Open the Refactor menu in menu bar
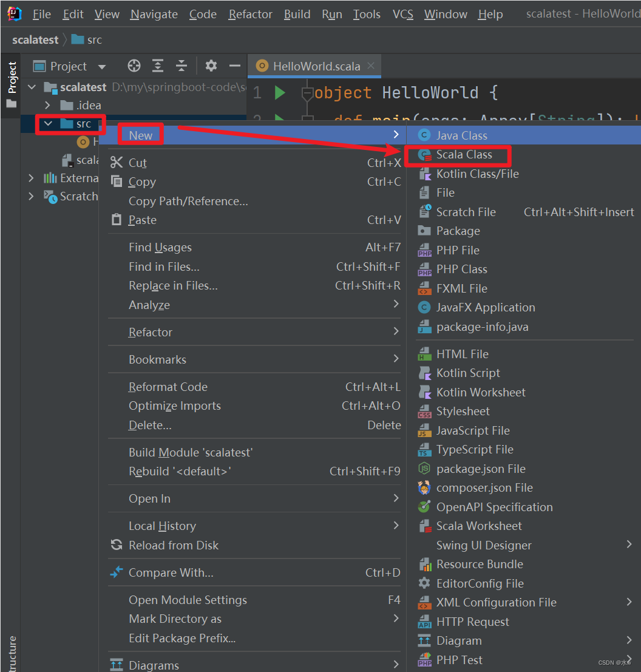641x672 pixels. point(250,14)
